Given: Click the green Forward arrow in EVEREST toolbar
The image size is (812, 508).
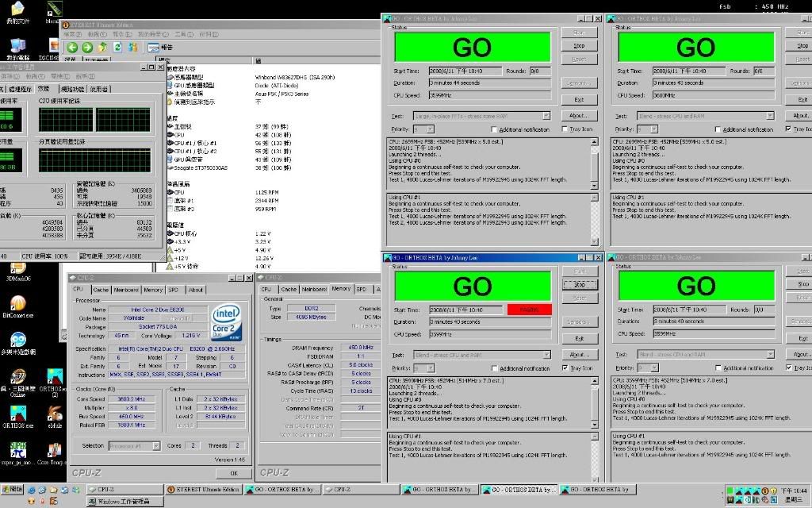Looking at the screenshot, I should coord(87,47).
